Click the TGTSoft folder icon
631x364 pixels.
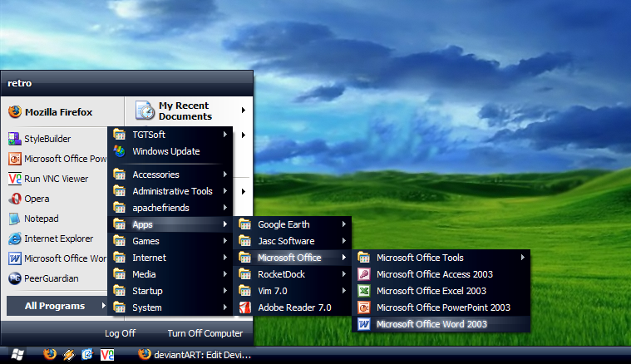(120, 135)
